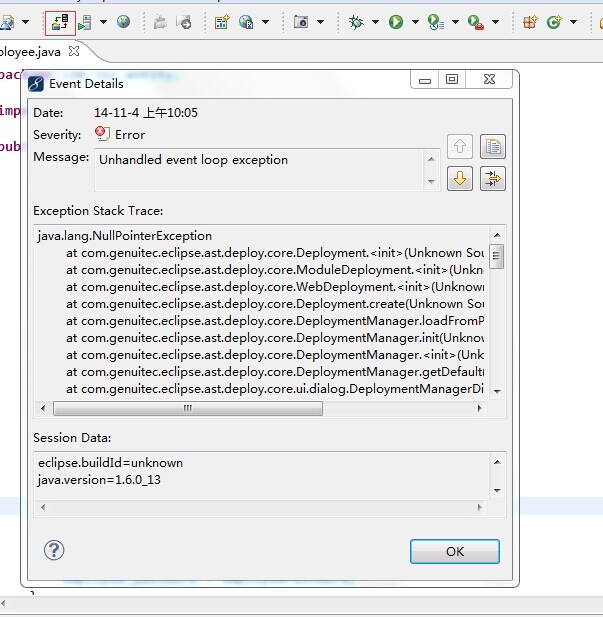Click stack trace scroll right arrow
This screenshot has width=603, height=617.
479,408
